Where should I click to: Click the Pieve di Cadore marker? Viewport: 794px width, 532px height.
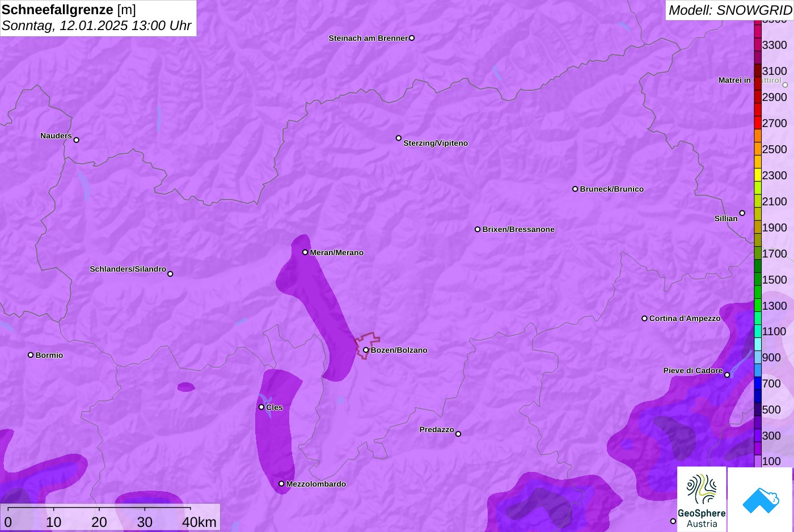click(727, 375)
